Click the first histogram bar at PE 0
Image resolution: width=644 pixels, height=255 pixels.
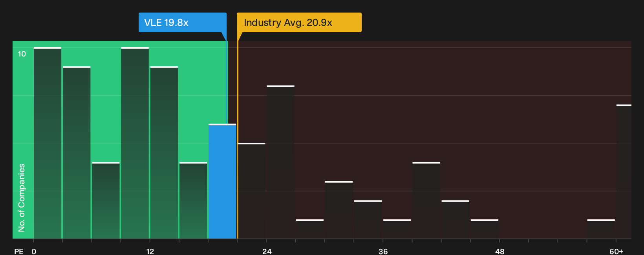pyautogui.click(x=48, y=143)
